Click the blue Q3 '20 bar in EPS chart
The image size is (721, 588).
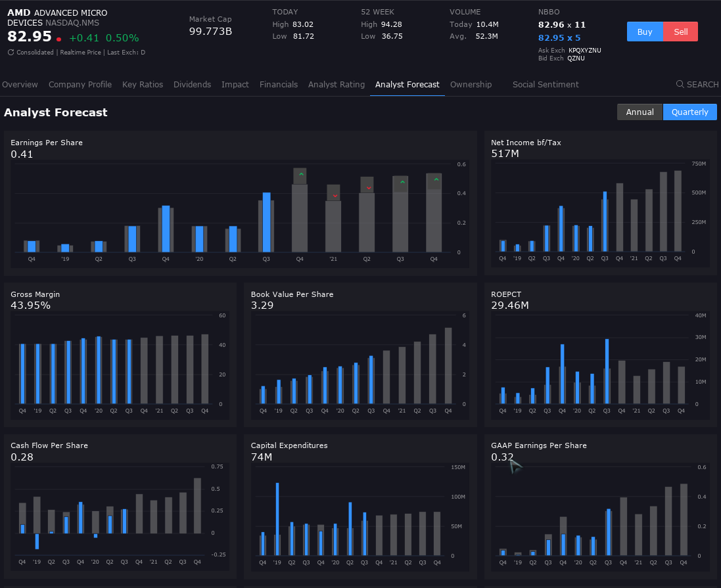(266, 222)
